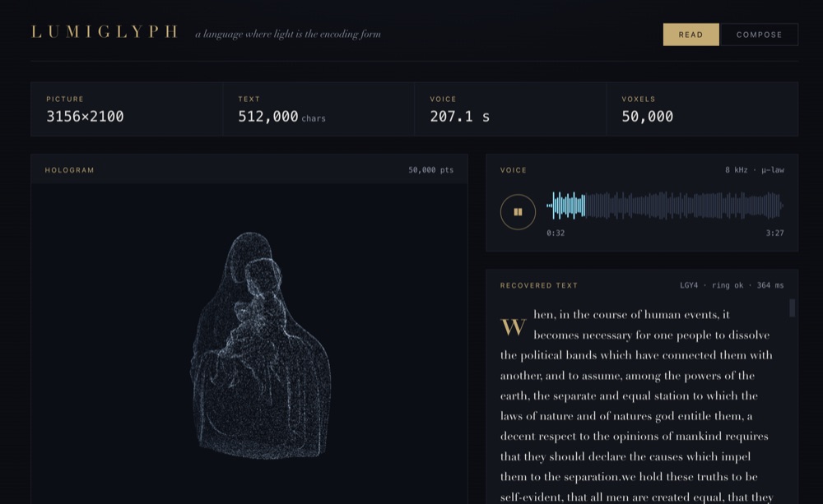Click the line 'laws of nature and of natures god entitle them, a'

pos(626,416)
